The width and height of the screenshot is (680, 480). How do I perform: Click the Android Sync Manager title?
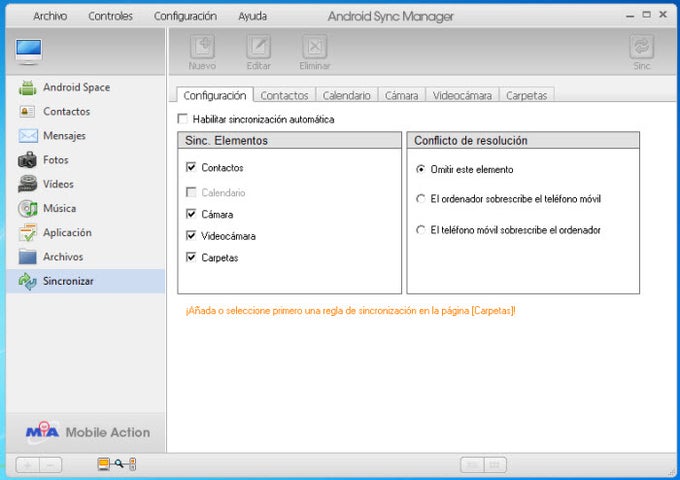pyautogui.click(x=390, y=16)
